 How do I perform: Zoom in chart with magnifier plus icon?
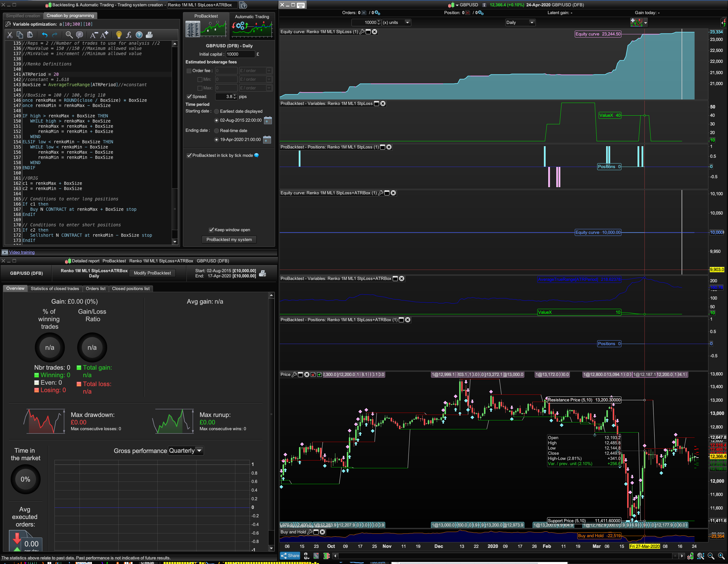click(721, 556)
